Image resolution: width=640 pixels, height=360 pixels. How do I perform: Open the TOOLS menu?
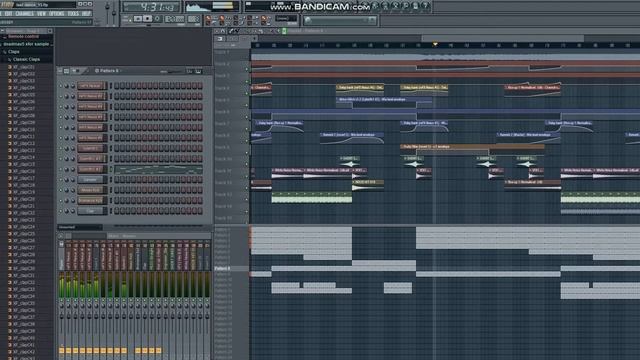point(73,14)
